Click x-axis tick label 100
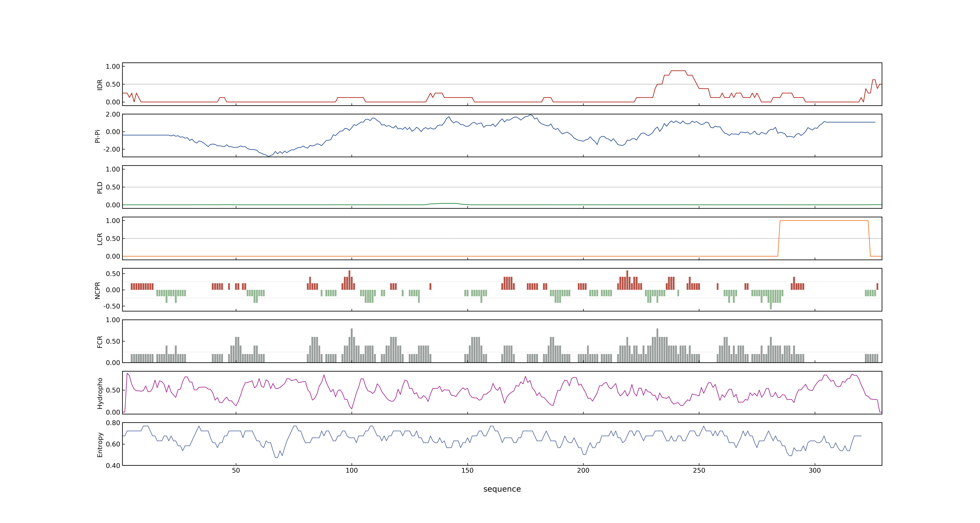The height and width of the screenshot is (523, 980). (352, 470)
